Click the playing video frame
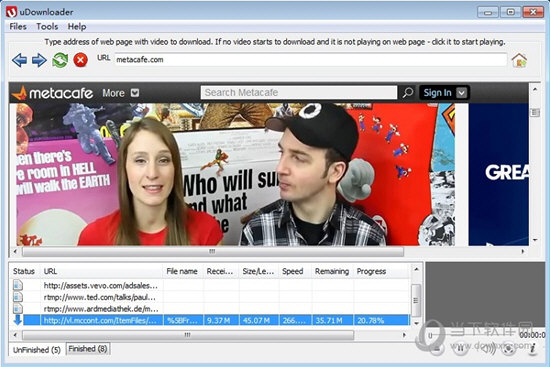The height and width of the screenshot is (367, 550). click(235, 174)
